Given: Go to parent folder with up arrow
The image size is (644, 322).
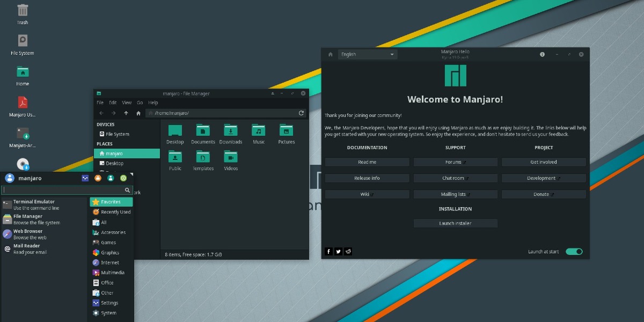Looking at the screenshot, I should (126, 113).
